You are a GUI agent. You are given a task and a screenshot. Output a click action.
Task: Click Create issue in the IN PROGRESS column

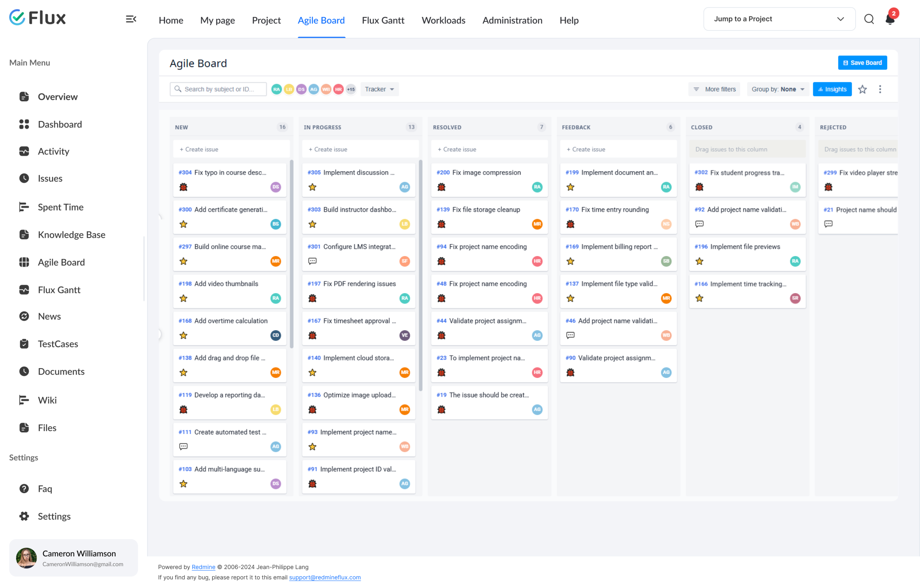coord(360,149)
